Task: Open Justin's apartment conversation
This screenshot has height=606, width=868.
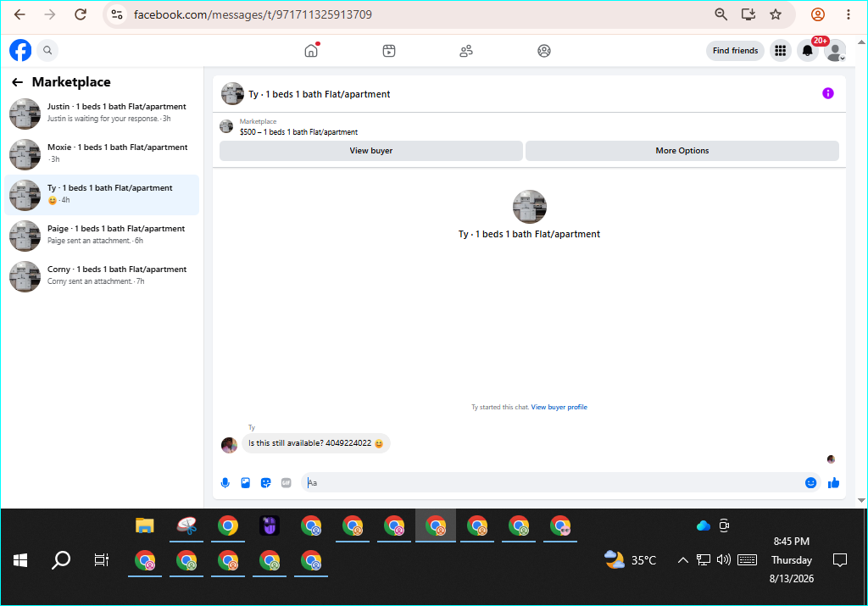Action: (102, 114)
